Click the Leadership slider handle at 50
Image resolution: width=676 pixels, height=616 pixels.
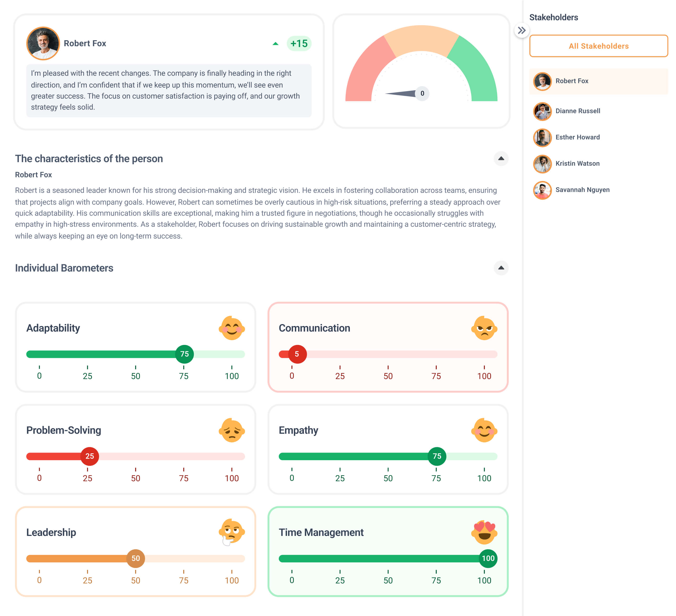pyautogui.click(x=135, y=559)
